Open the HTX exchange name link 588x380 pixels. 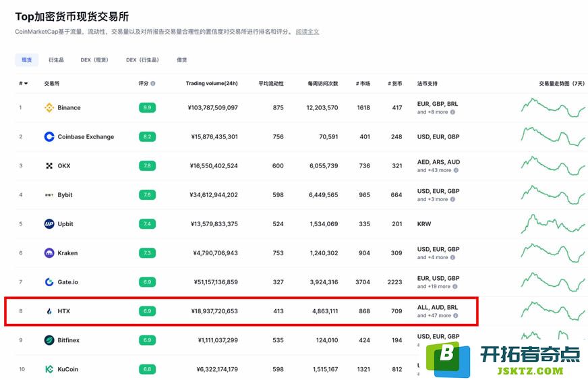tap(64, 311)
